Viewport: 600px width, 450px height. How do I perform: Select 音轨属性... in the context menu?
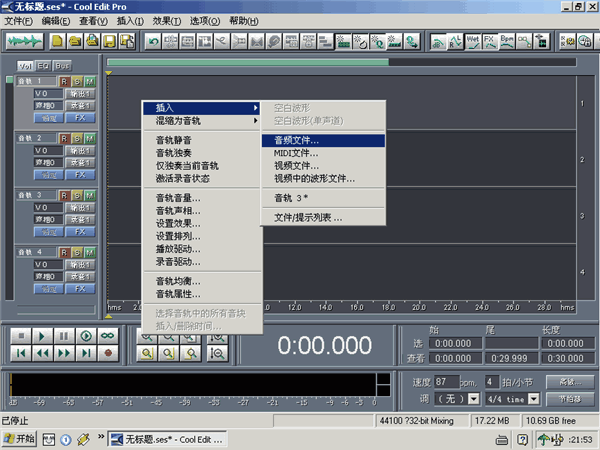tap(178, 294)
